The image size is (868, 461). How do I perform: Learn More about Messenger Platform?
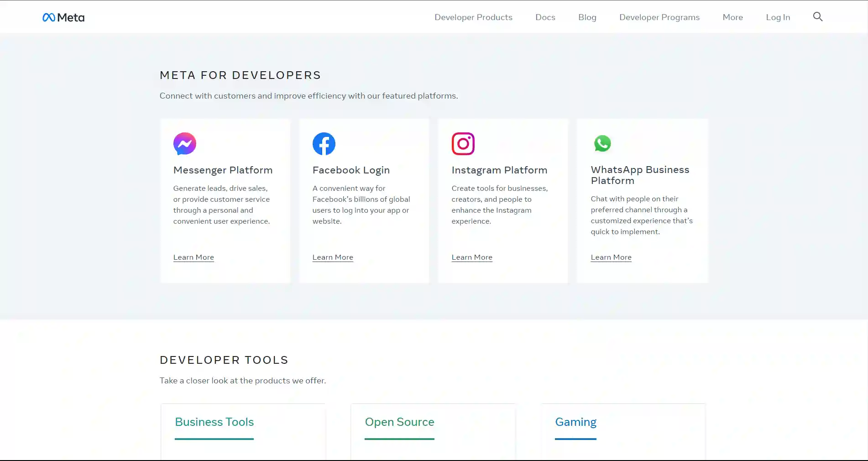(x=193, y=257)
